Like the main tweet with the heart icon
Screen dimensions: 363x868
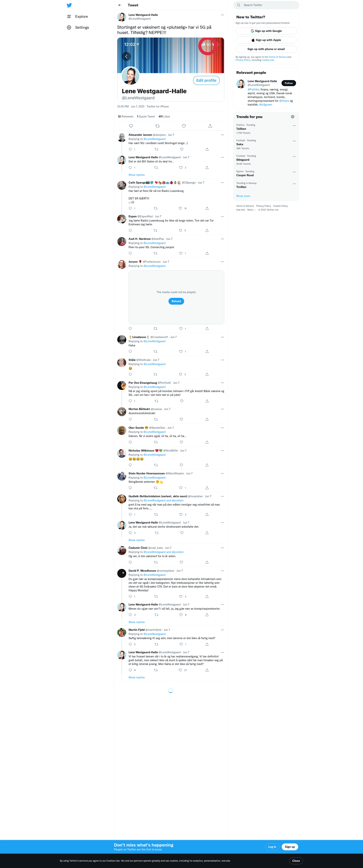coord(184,126)
